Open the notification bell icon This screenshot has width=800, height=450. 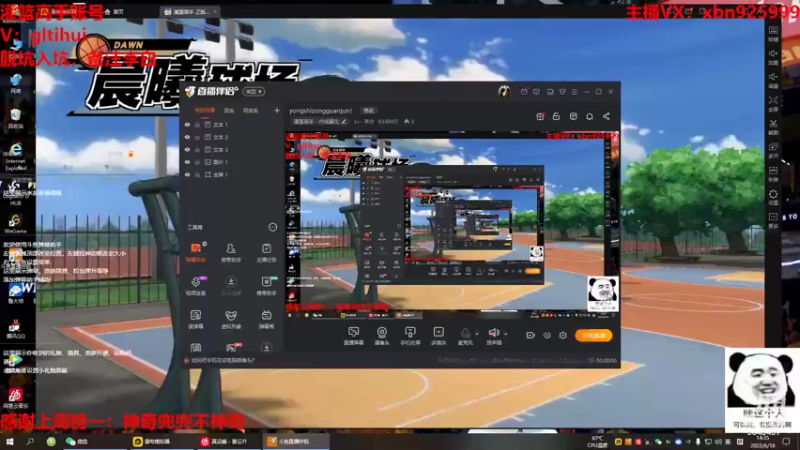(x=589, y=116)
